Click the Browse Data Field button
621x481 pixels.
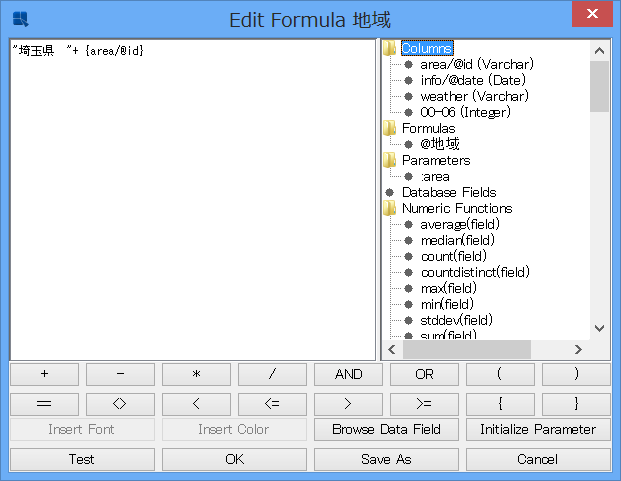[x=387, y=430]
